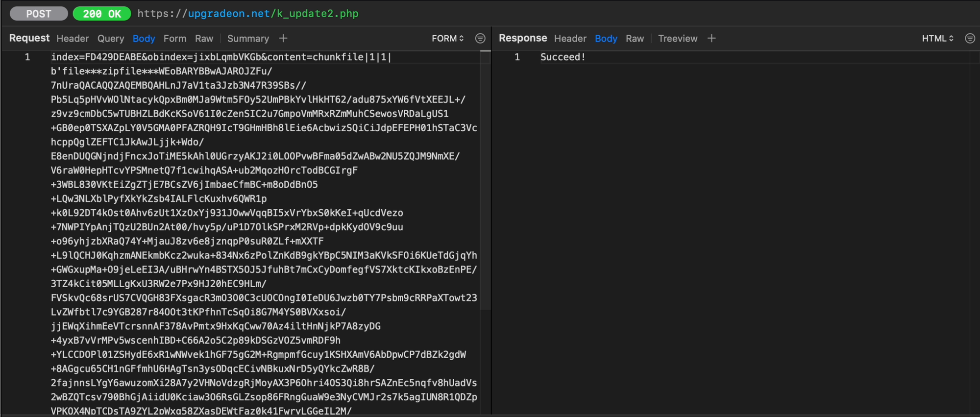Image resolution: width=980 pixels, height=417 pixels.
Task: Show the Form tab in Request
Action: click(174, 38)
